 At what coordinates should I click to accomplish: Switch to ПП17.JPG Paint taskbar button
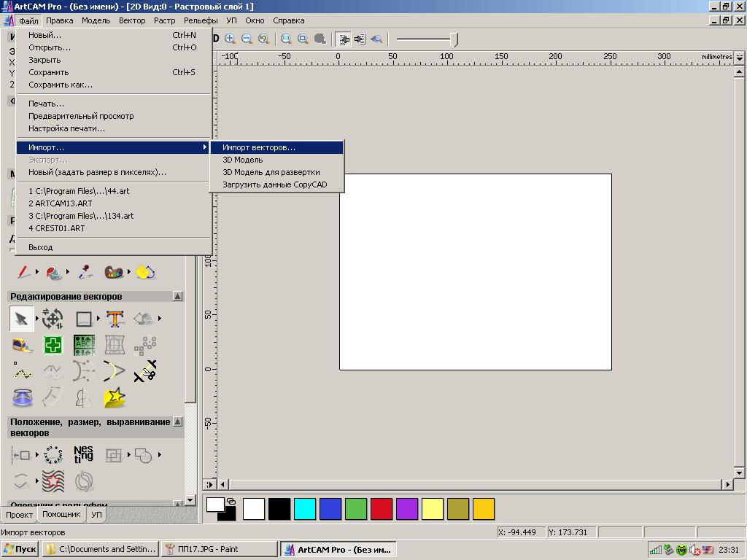219,549
